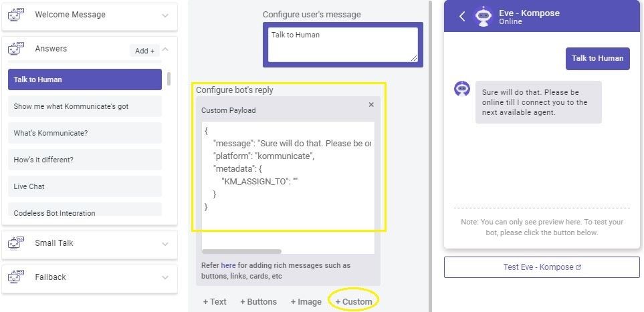
Task: Close the Custom Payload card
Action: 371,105
